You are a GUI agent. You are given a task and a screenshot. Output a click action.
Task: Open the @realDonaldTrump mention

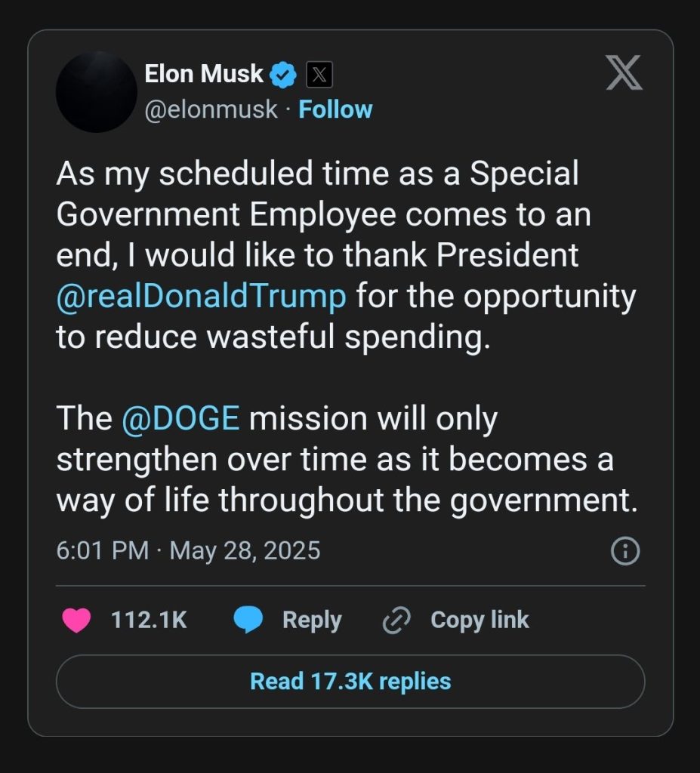202,297
